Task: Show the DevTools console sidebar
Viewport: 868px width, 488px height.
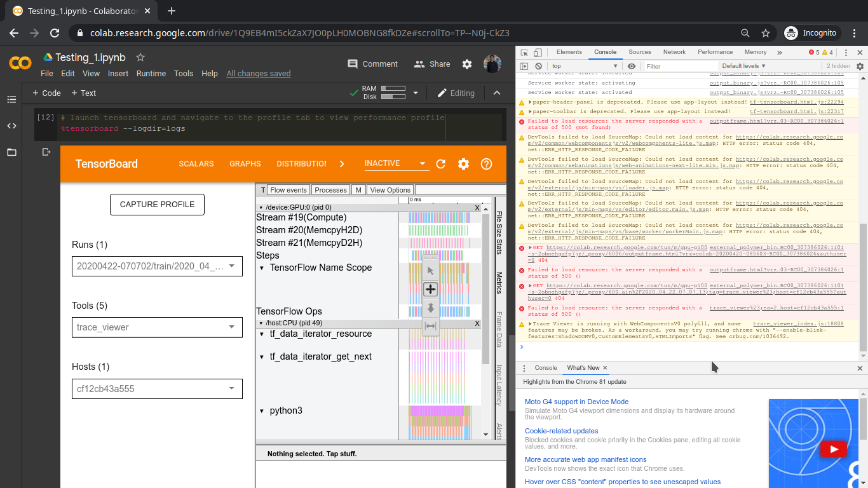Action: tap(524, 66)
